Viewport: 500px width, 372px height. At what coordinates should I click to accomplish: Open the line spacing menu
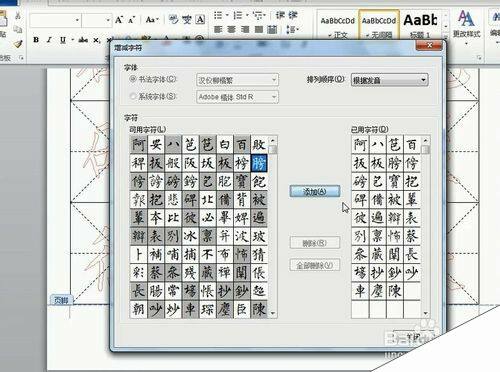tap(292, 30)
